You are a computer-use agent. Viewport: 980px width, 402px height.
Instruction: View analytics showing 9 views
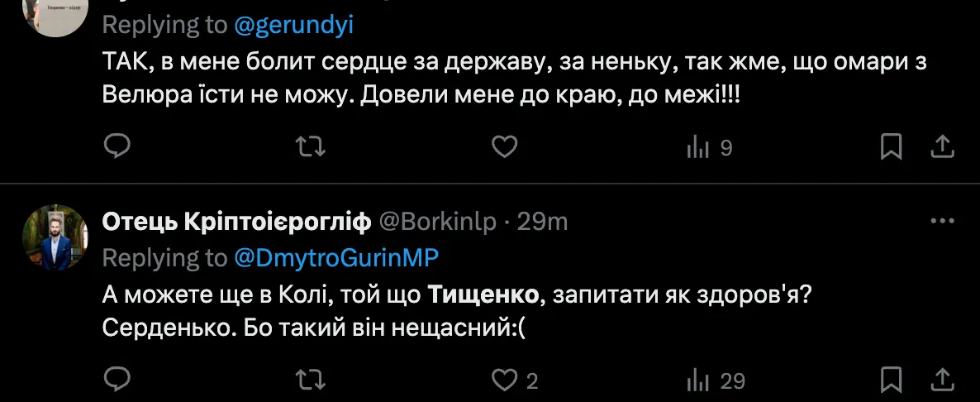pos(710,148)
